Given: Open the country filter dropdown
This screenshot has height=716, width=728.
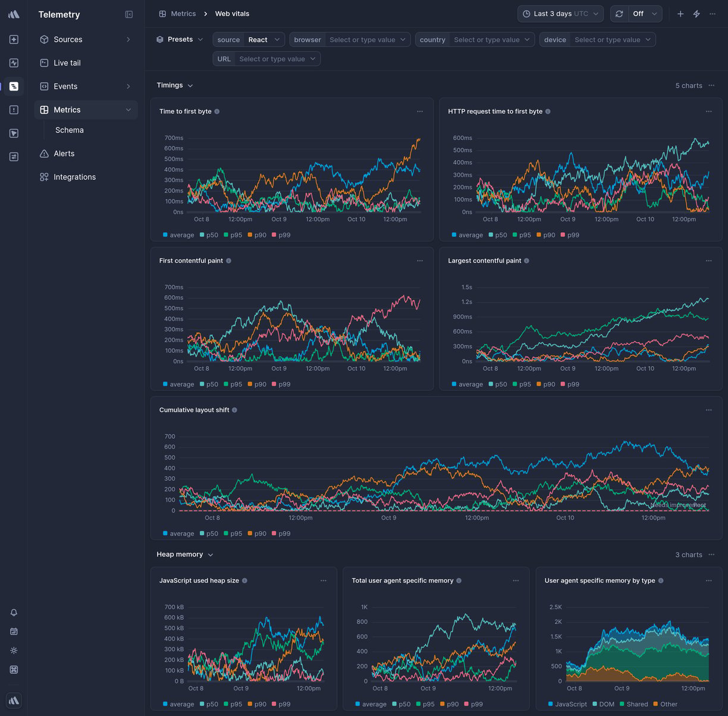Looking at the screenshot, I should (x=473, y=40).
